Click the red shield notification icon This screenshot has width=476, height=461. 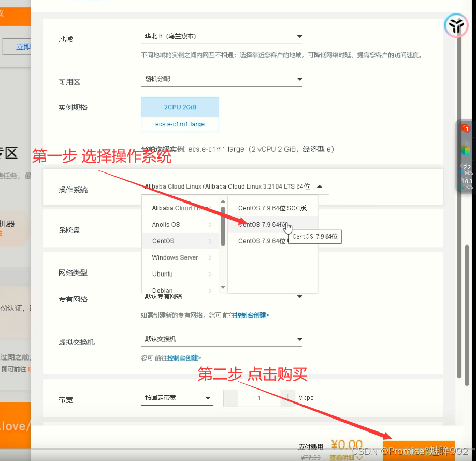coord(465,128)
